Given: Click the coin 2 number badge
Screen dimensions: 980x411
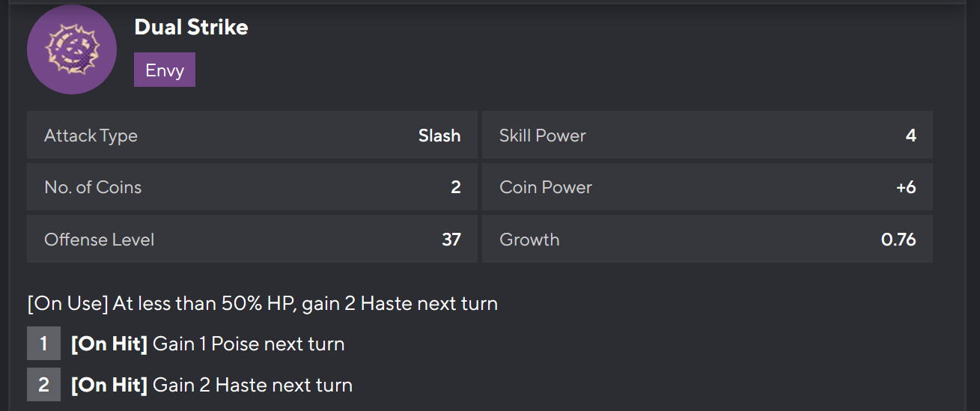Looking at the screenshot, I should click(43, 385).
